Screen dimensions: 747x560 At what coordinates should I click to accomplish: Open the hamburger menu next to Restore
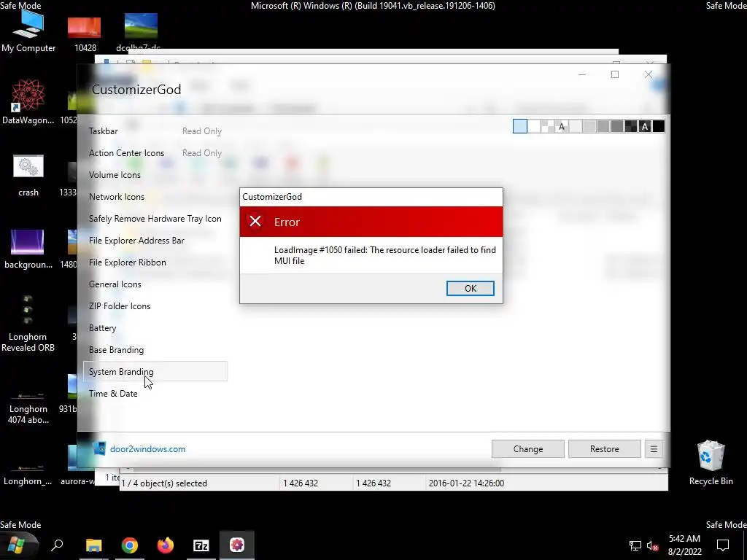coord(654,449)
